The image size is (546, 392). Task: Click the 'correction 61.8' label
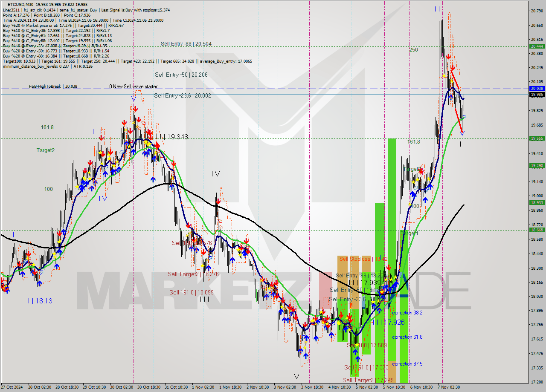tap(407, 337)
